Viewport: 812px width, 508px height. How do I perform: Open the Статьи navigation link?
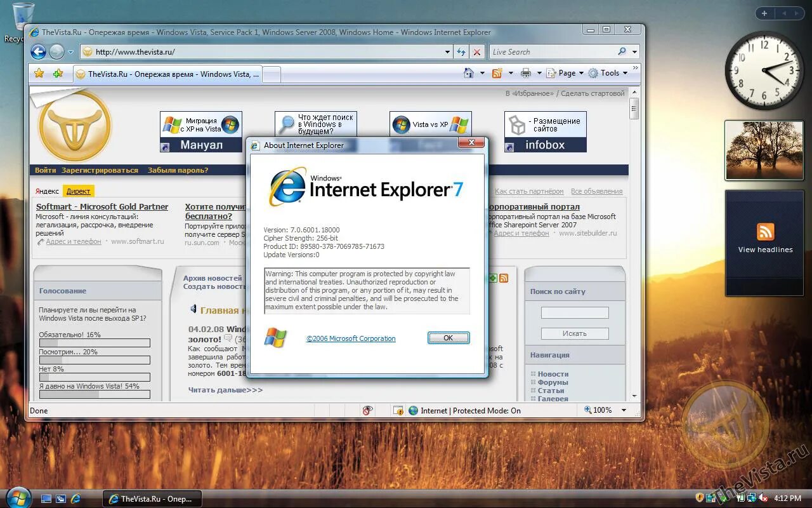(551, 391)
